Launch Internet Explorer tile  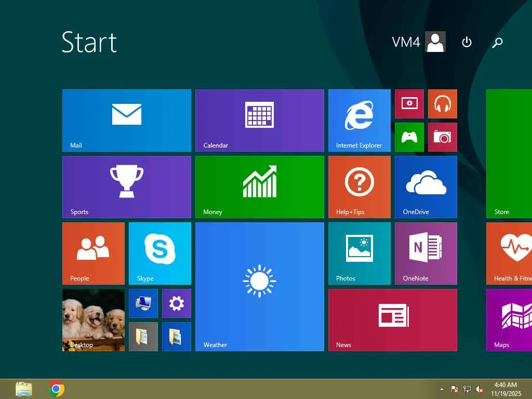tap(360, 121)
